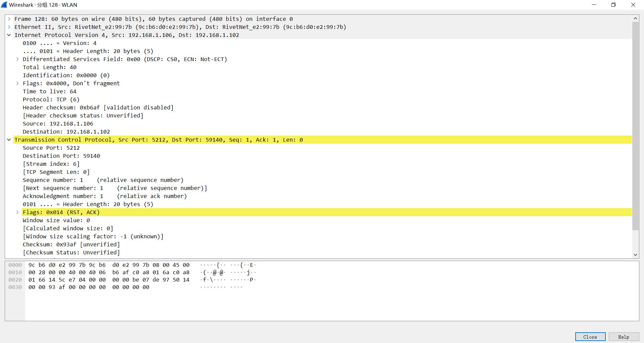Click the scroll-down arrow of the details pane

635,255
